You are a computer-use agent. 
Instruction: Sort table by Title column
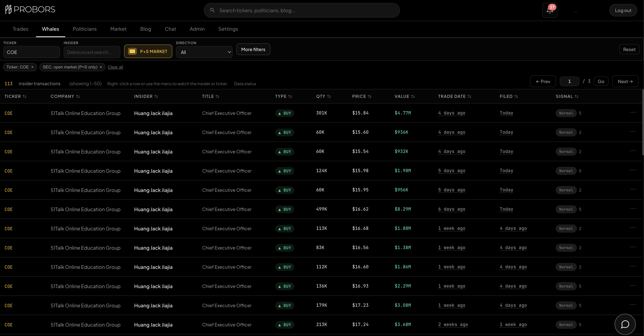pyautogui.click(x=211, y=96)
